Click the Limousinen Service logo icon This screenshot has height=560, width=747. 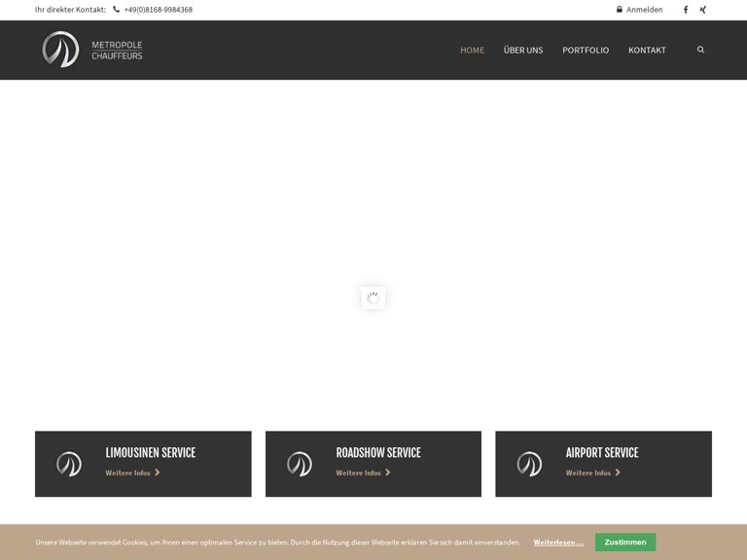tap(69, 464)
